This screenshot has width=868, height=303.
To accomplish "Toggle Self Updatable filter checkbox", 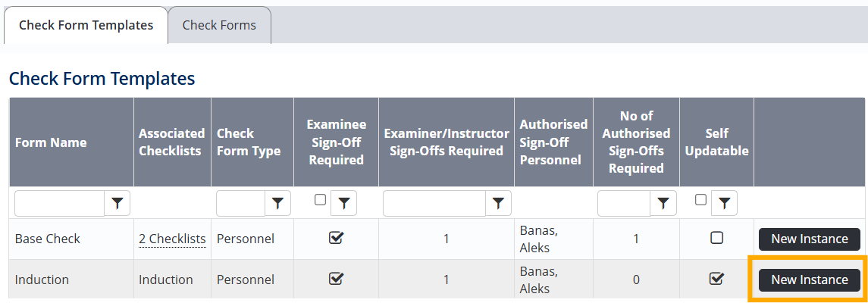I will (x=701, y=200).
